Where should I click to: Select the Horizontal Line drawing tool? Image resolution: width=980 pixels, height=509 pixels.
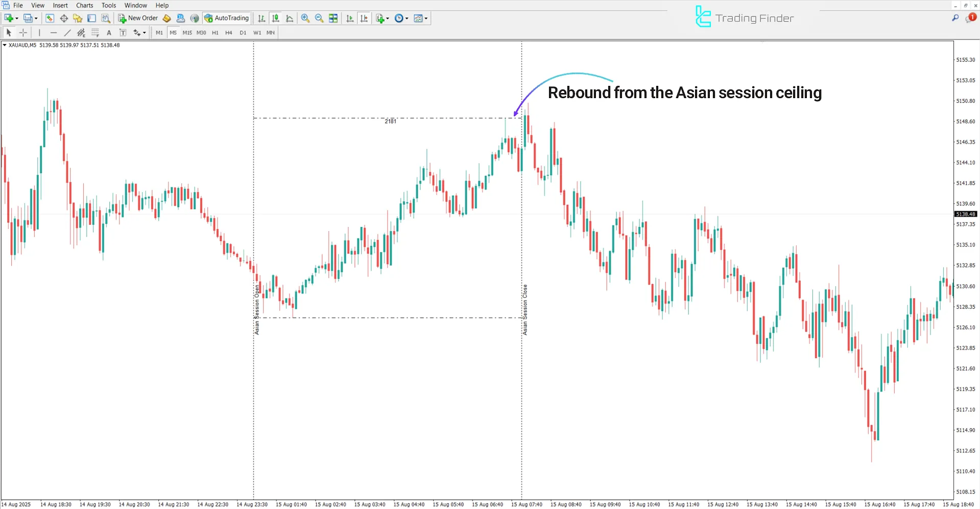point(54,33)
